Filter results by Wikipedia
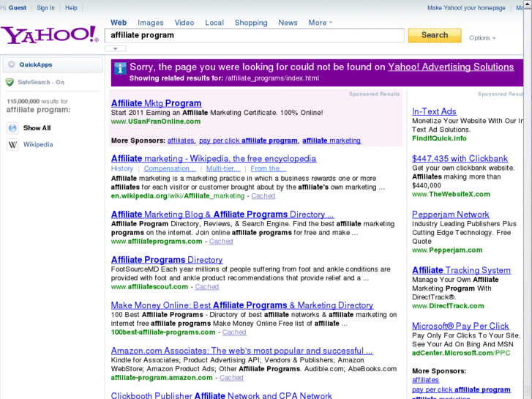Screen dimensions: 532x399 click(38, 145)
